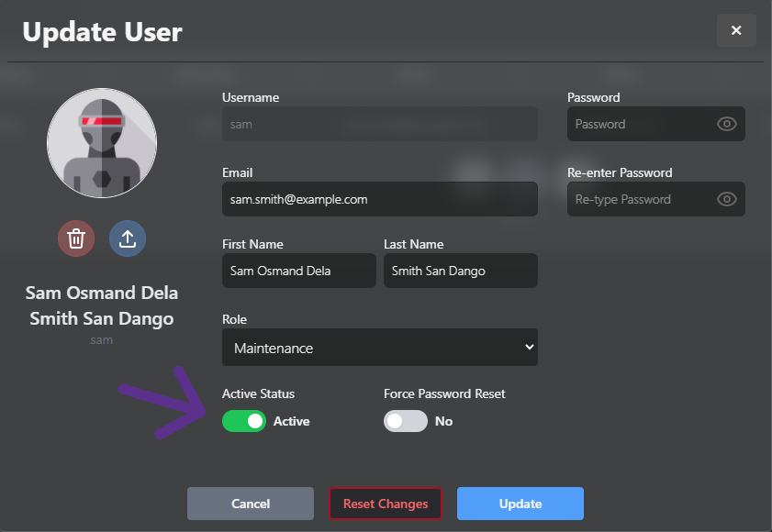Click the trash icon to delete avatar
The height and width of the screenshot is (532, 772).
coord(76,238)
